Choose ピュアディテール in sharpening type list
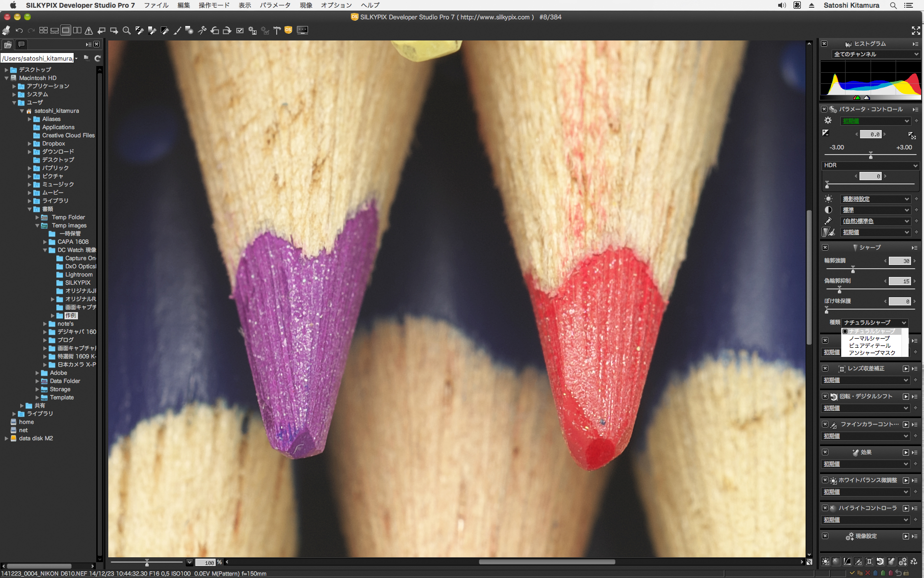 pos(870,346)
